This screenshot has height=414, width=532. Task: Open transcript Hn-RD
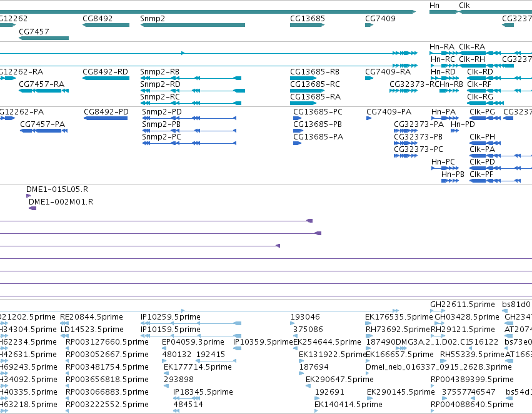click(443, 72)
